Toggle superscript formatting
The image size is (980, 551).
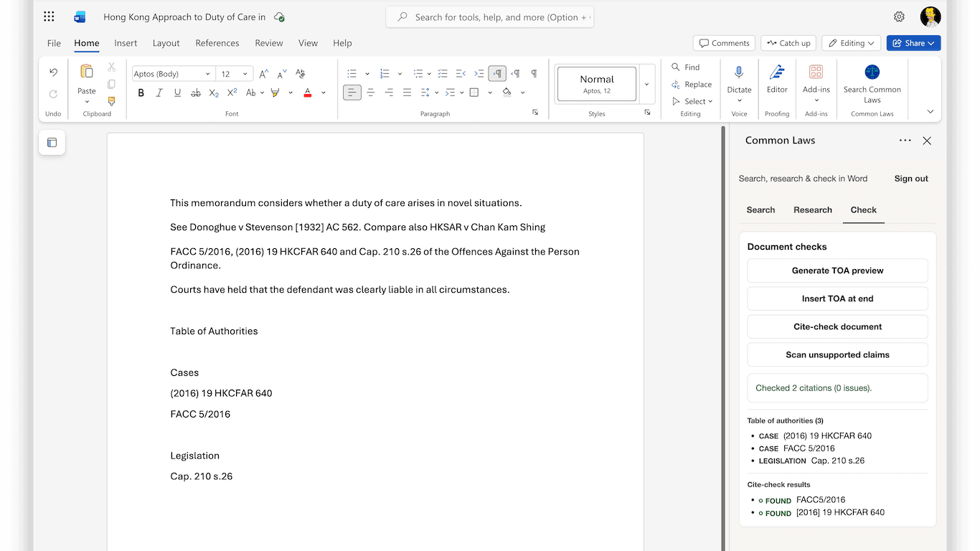coord(232,93)
